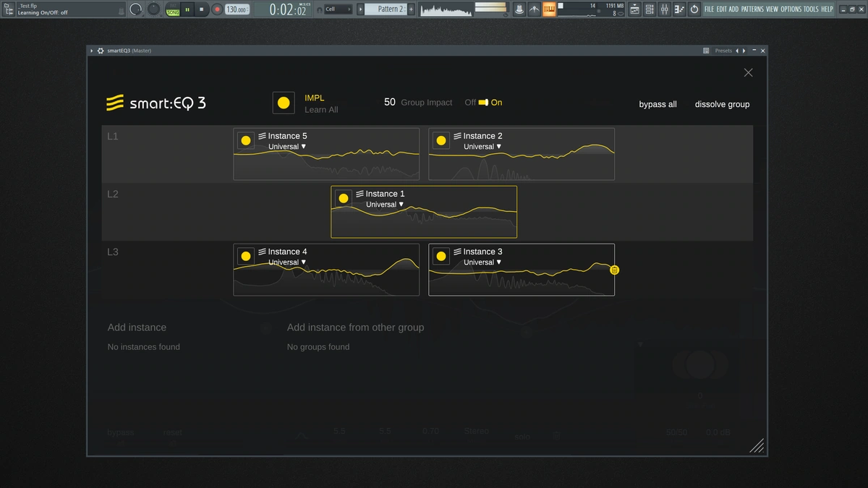
Task: Pause playback with the pause button
Action: coord(188,9)
